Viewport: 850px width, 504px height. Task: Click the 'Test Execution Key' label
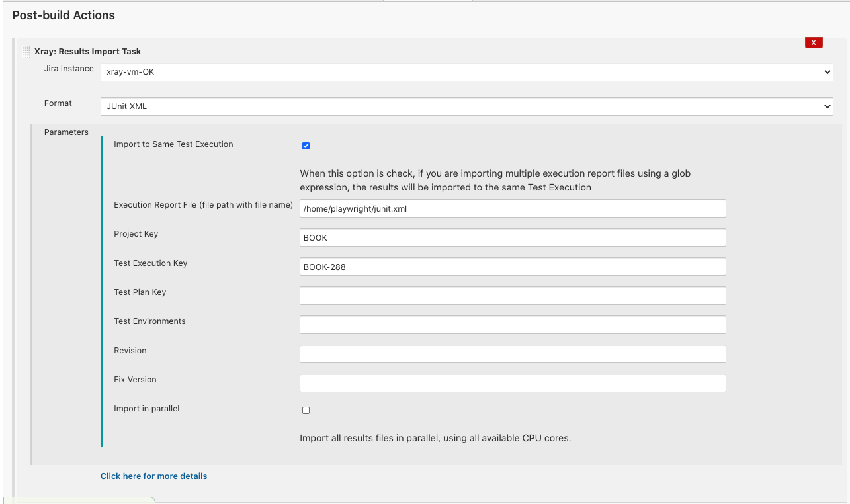(x=151, y=263)
